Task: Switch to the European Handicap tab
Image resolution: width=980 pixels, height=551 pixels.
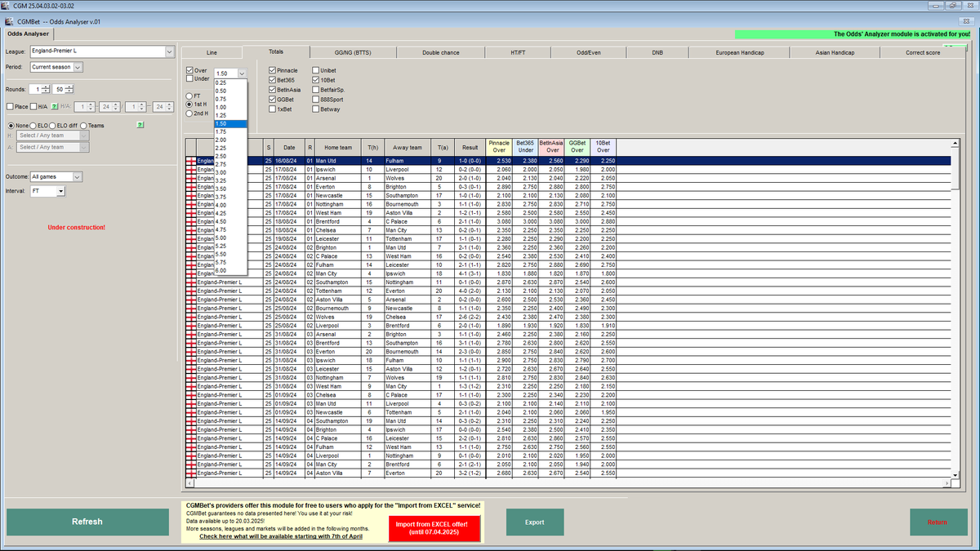Action: (740, 52)
